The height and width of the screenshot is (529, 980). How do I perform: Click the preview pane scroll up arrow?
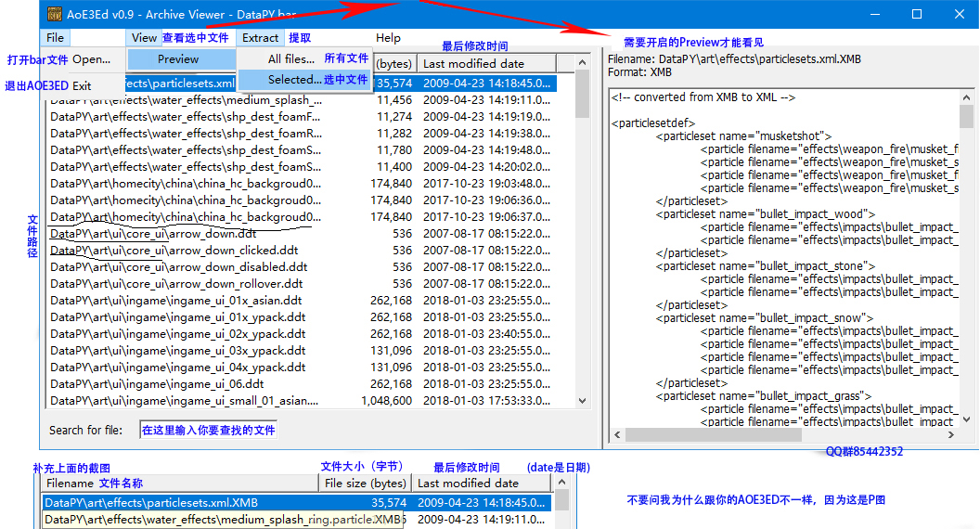click(x=966, y=97)
